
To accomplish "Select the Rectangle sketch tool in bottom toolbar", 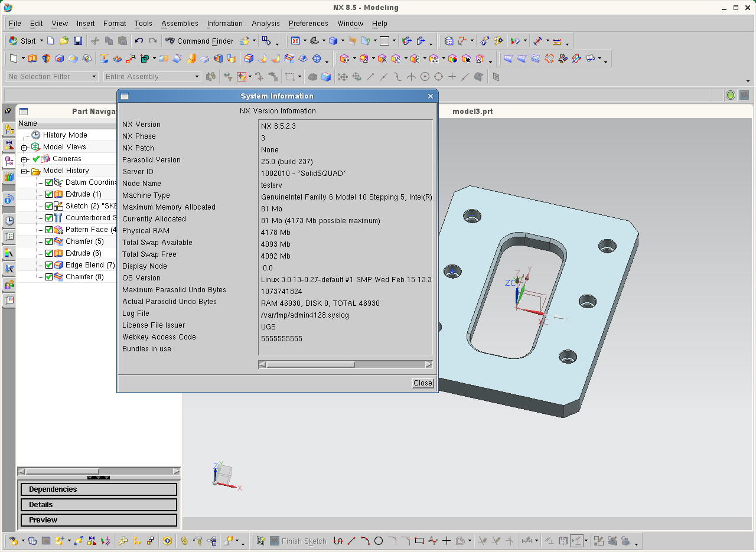I will pos(419,541).
